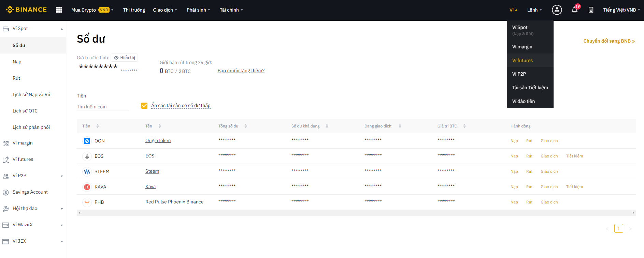Expand the Ví JEX sidebar section
The image size is (644, 258).
pyautogui.click(x=62, y=242)
